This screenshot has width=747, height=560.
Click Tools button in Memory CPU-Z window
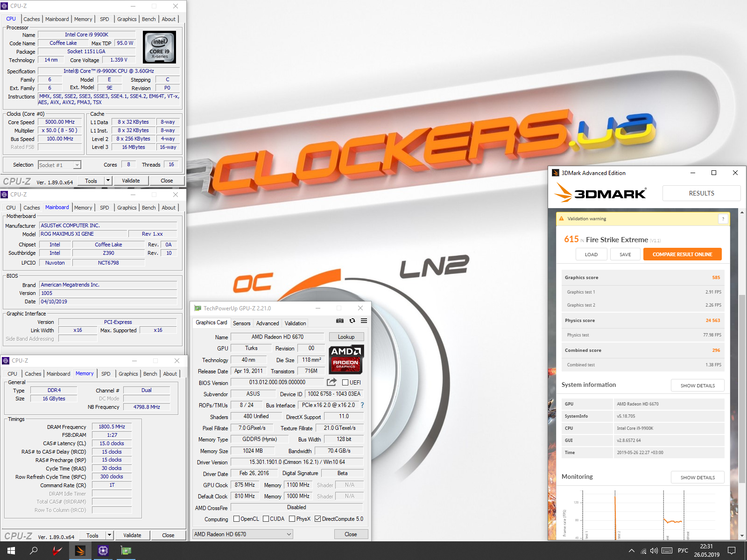tap(92, 535)
